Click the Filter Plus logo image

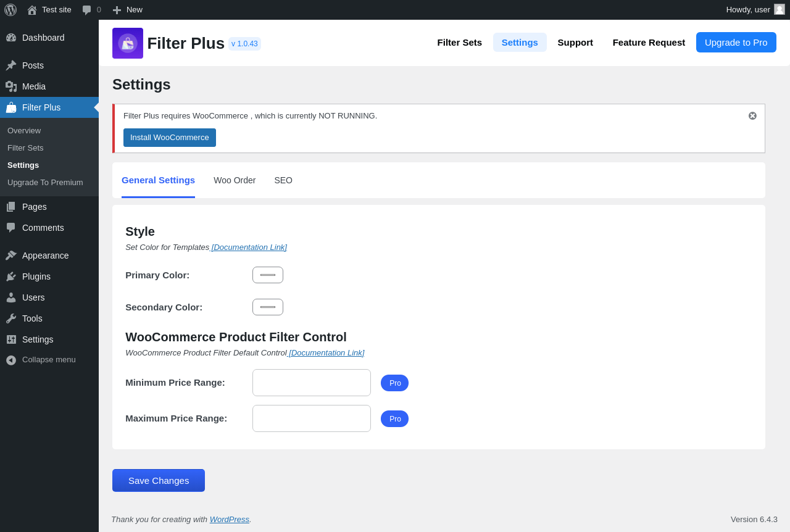[128, 43]
